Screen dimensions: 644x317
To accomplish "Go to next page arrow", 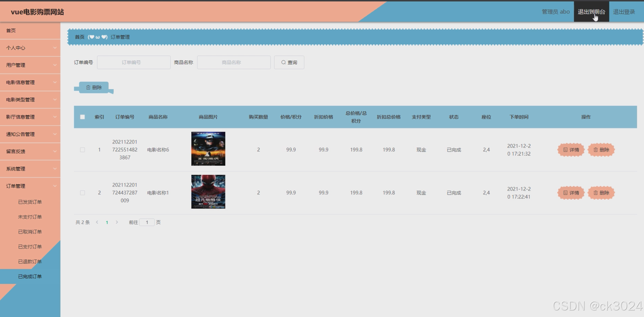I will point(117,222).
